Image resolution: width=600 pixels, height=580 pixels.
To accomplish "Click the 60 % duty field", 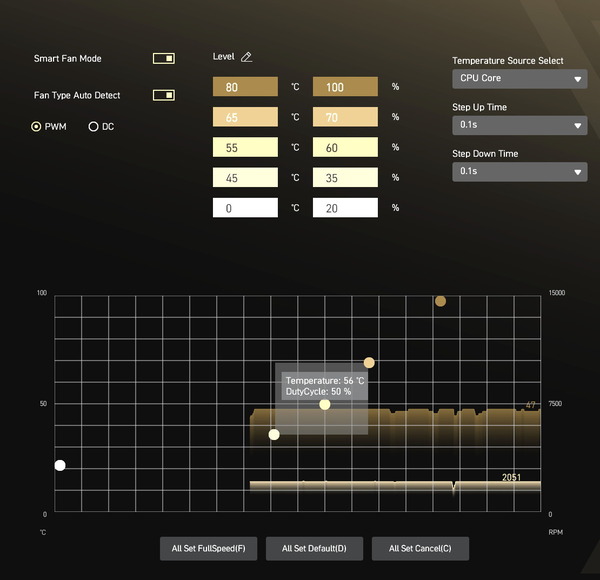I will coord(345,147).
